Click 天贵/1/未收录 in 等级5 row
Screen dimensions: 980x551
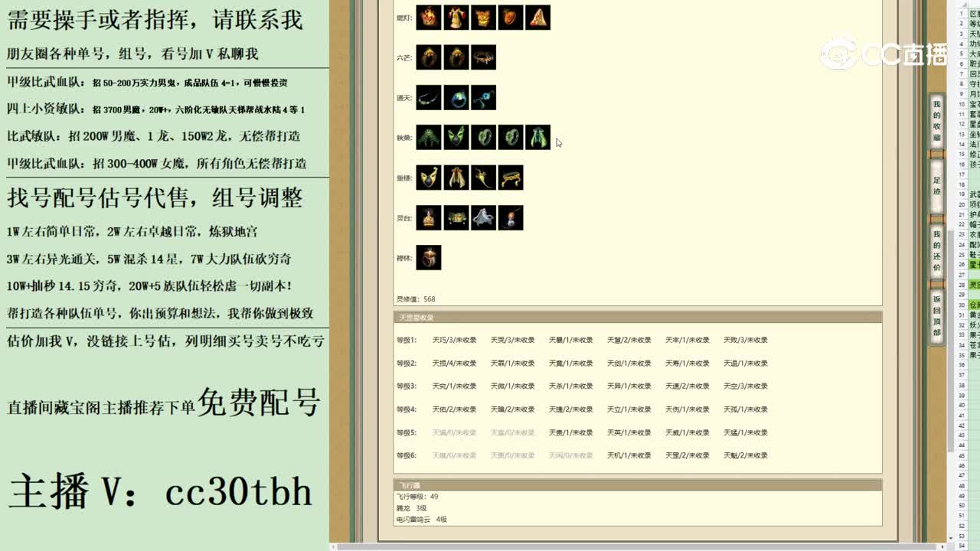570,432
